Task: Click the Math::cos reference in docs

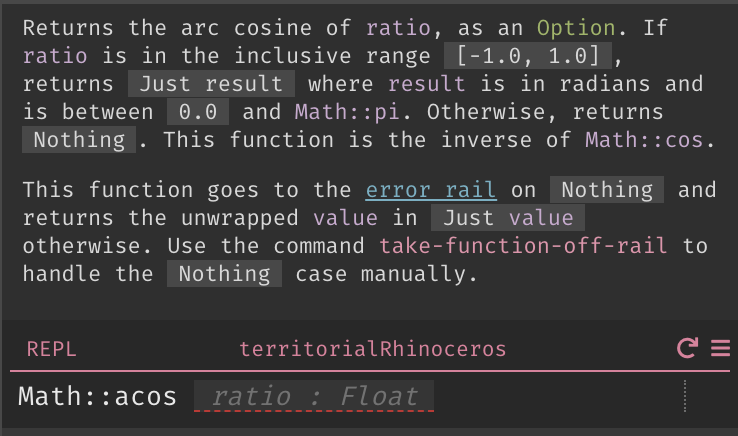Action: (643, 140)
